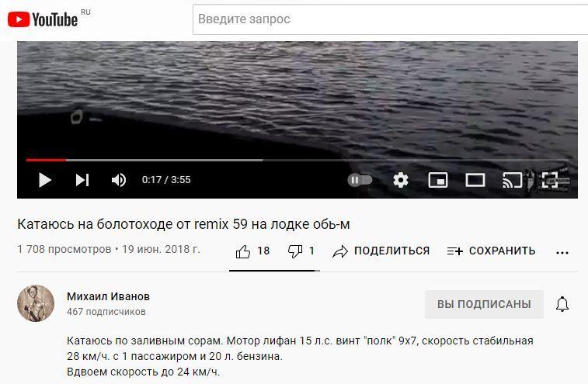
Task: Focus the Введите запрос search field
Action: [x=391, y=19]
